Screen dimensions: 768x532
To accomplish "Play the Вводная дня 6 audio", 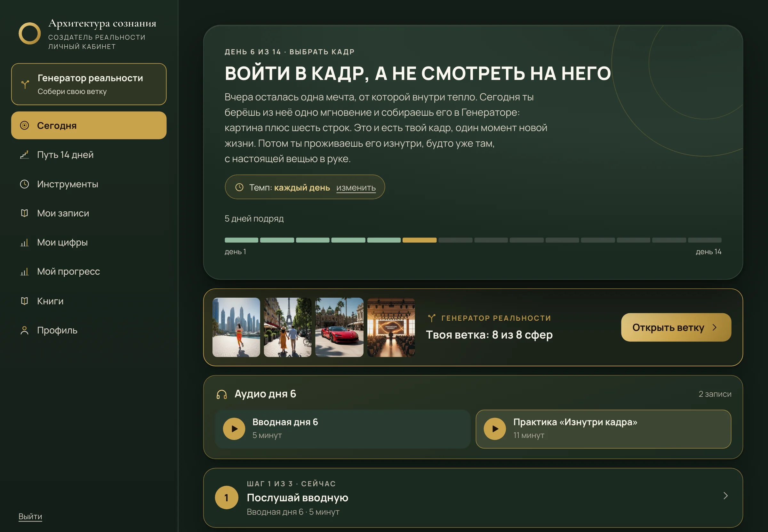I will click(x=234, y=429).
